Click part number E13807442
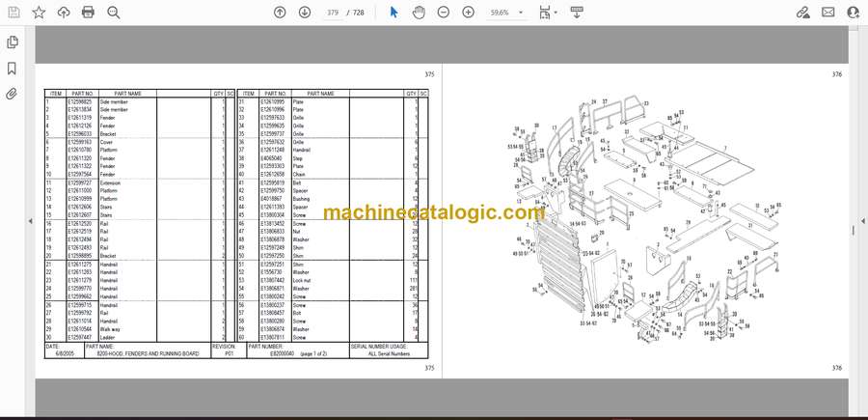Image resolution: width=868 pixels, height=420 pixels. pos(272,280)
